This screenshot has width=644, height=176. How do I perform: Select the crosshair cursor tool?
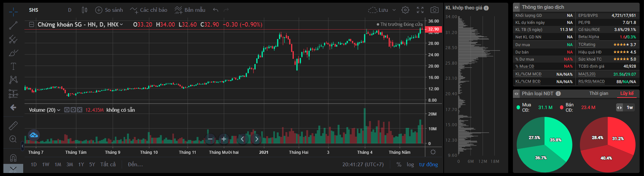13,12
